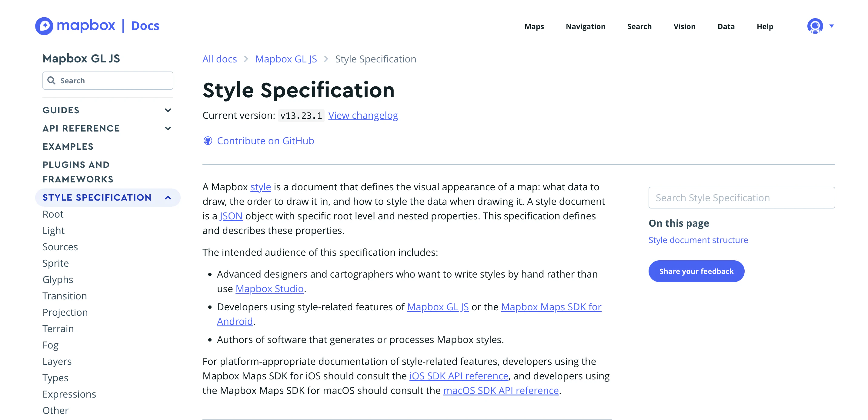Open the Expressions sidebar item
The width and height of the screenshot is (868, 420).
pos(69,394)
